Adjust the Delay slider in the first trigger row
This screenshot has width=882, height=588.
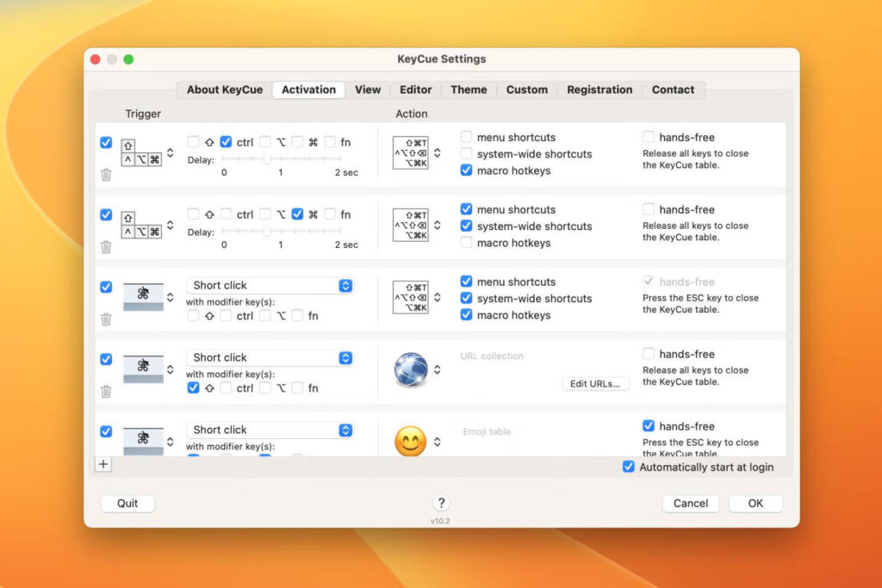pyautogui.click(x=267, y=160)
